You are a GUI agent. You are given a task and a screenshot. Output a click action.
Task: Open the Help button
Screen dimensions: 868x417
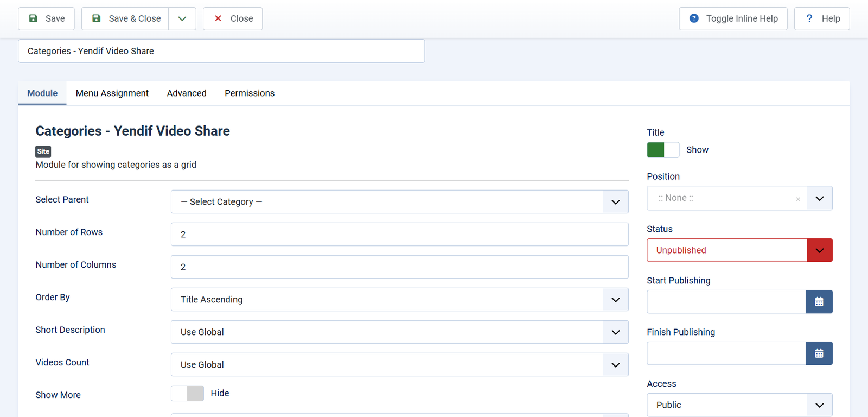(x=822, y=18)
